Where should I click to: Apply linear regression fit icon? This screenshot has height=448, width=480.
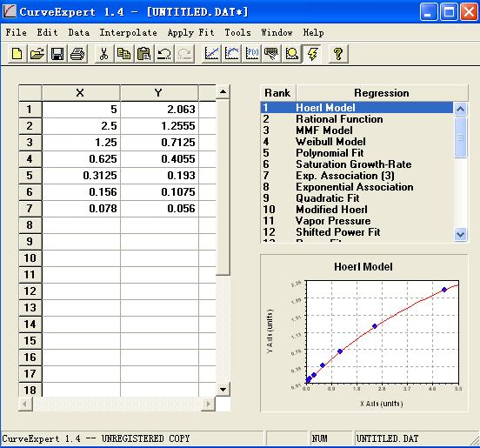(211, 54)
